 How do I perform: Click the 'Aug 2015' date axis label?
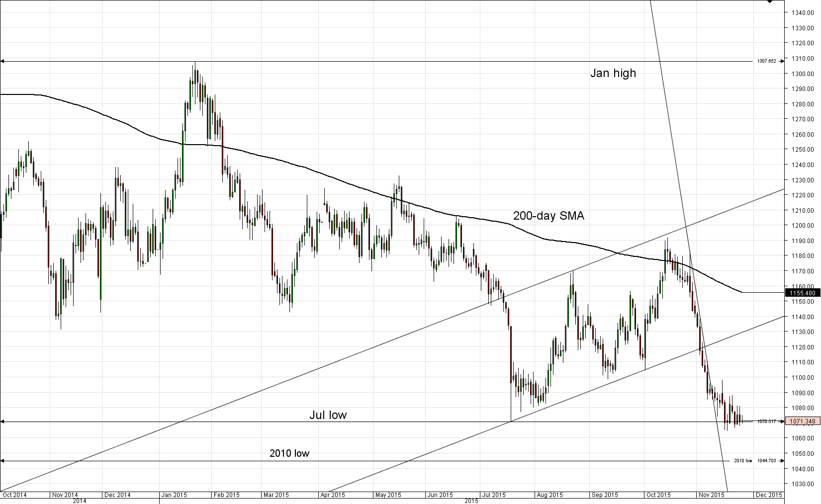click(x=549, y=495)
